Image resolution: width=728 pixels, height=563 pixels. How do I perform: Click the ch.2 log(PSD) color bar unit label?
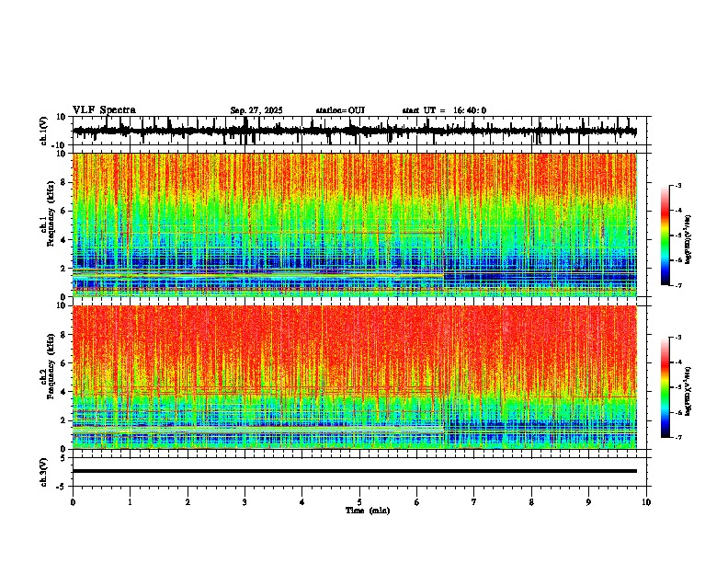688,391
